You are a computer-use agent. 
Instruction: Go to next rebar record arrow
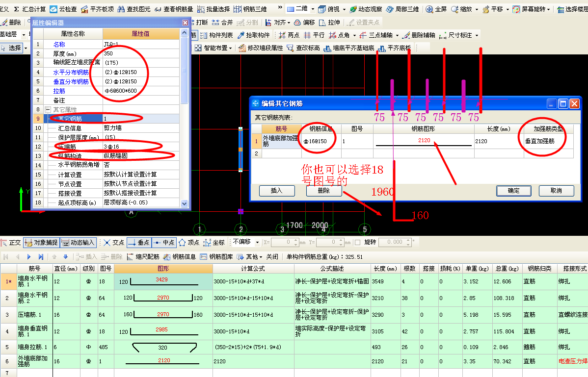click(x=29, y=257)
